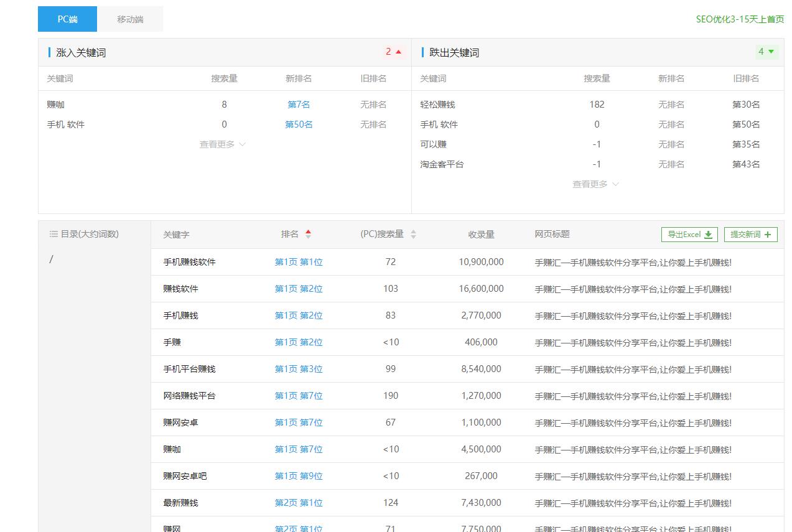Viewport: 792px width, 532px height.
Task: Click the 导出Excel button
Action: (x=688, y=235)
